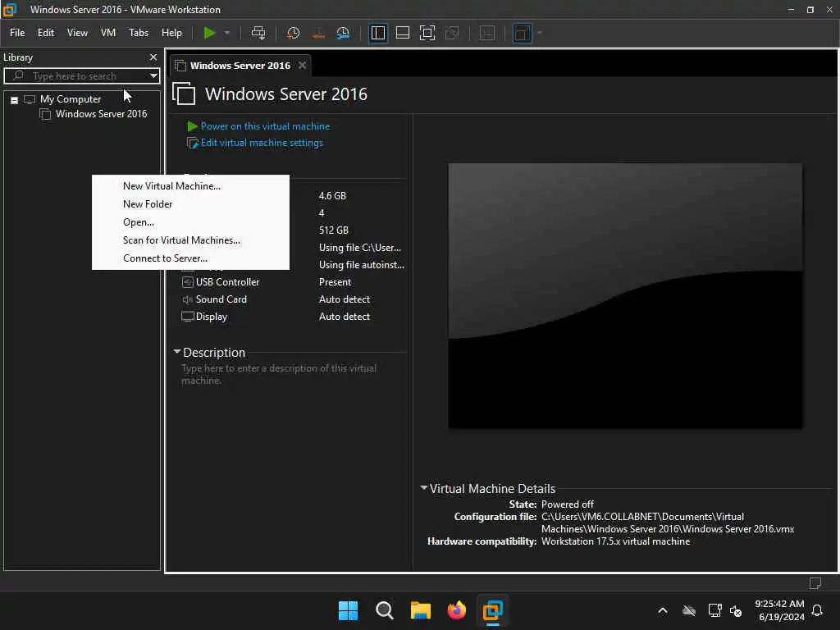Viewport: 840px width, 630px height.
Task: Click the 4.6 GB memory value
Action: click(332, 196)
